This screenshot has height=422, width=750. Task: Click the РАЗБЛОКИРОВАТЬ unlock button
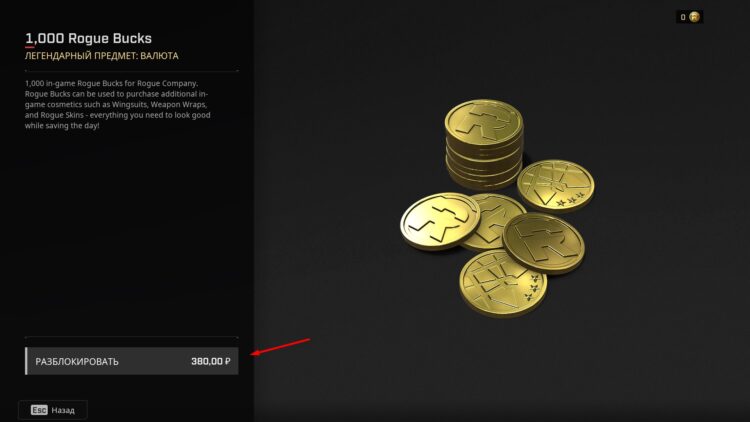[x=132, y=361]
